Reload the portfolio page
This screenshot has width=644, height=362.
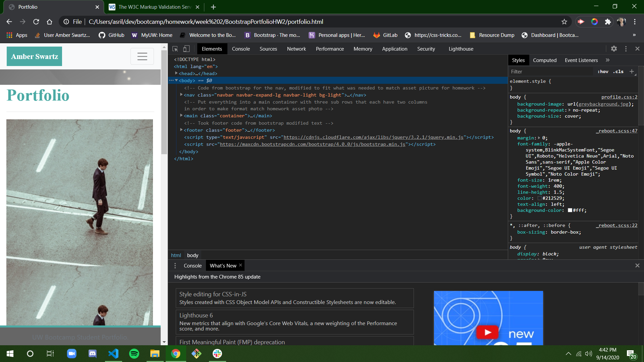tap(36, 22)
